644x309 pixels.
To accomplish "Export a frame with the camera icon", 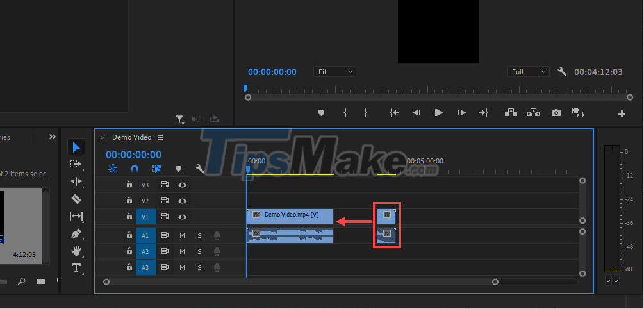I will tap(556, 113).
